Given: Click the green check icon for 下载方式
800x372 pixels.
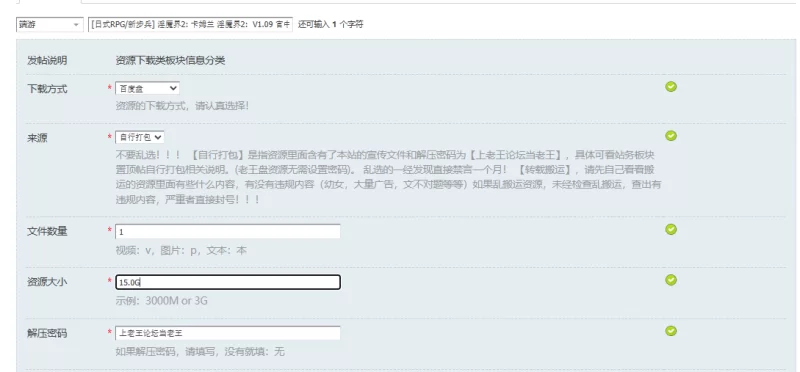Looking at the screenshot, I should [x=671, y=87].
